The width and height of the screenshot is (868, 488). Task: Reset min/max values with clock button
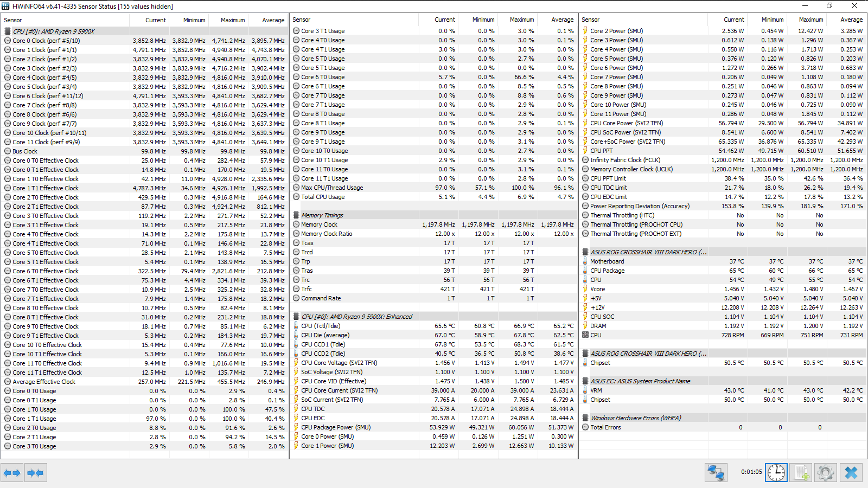(x=776, y=473)
